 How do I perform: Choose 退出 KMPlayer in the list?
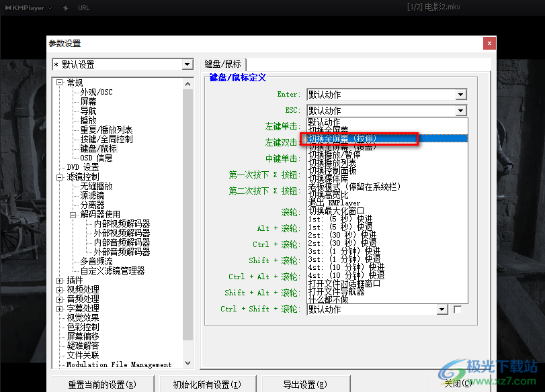click(387, 203)
